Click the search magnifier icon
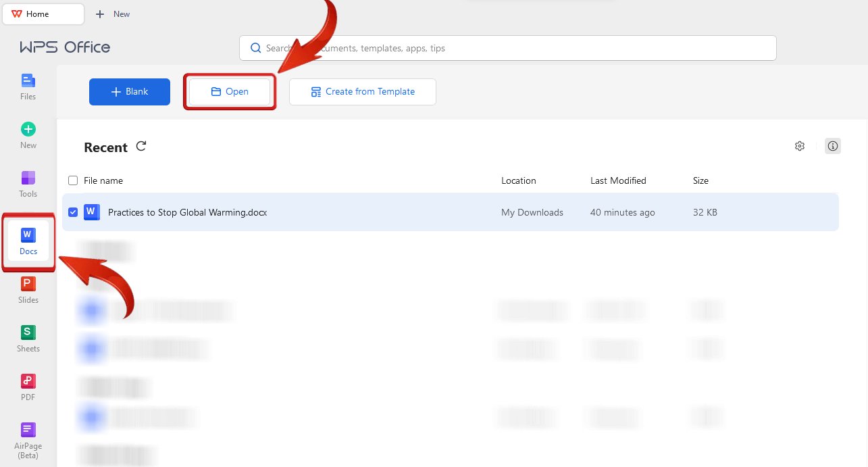The width and height of the screenshot is (868, 467). 255,48
